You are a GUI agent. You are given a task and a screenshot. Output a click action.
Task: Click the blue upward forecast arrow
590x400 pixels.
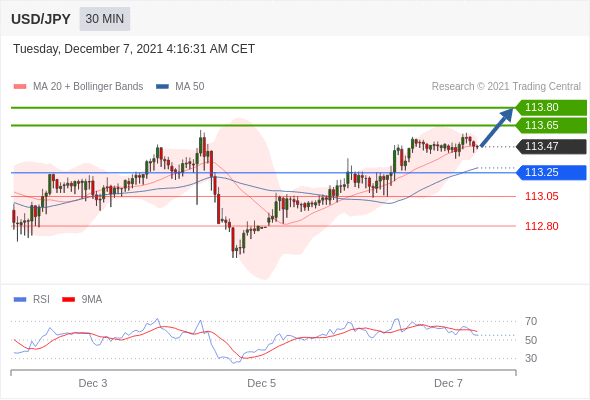[497, 127]
